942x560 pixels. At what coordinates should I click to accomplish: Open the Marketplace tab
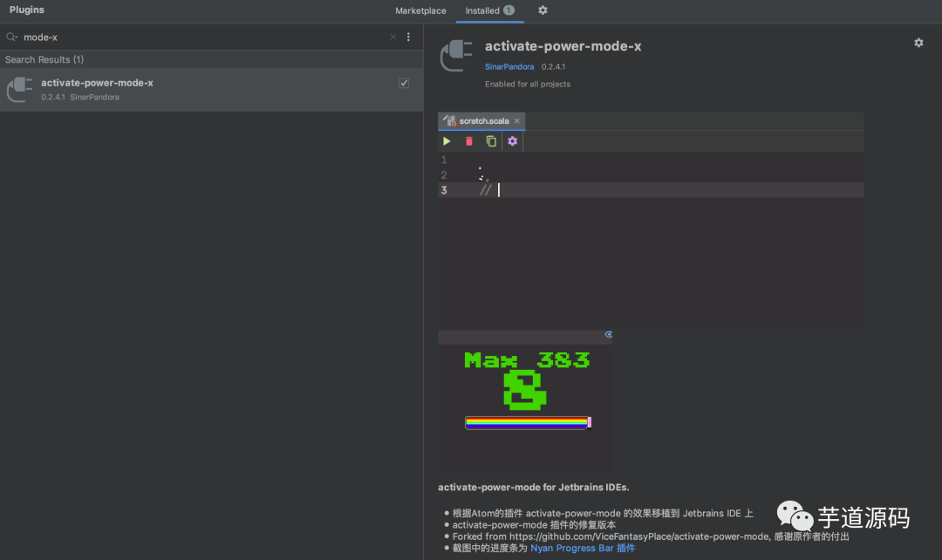420,10
